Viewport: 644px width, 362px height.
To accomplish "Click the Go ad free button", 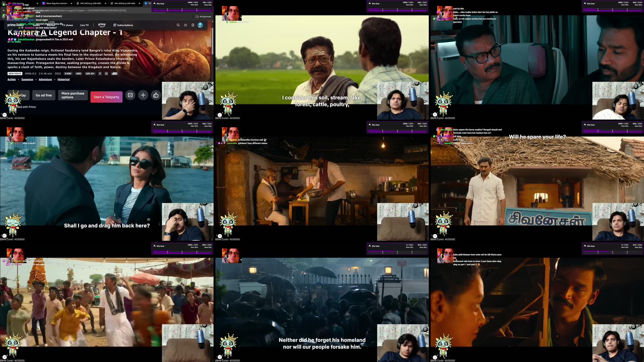I will (44, 95).
